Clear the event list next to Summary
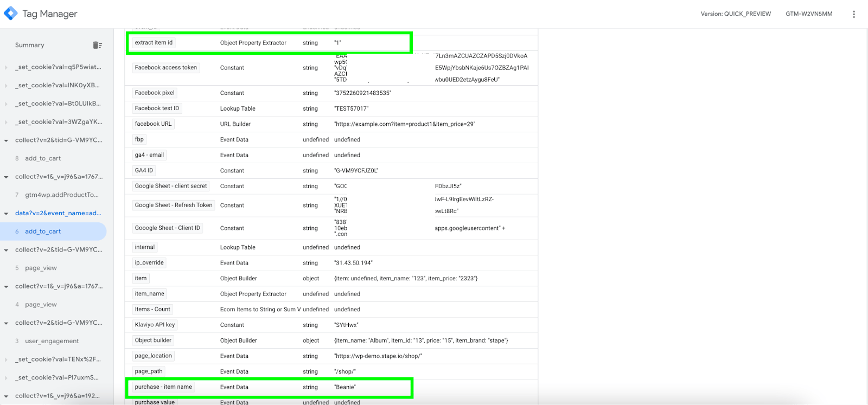The image size is (868, 405). tap(98, 45)
